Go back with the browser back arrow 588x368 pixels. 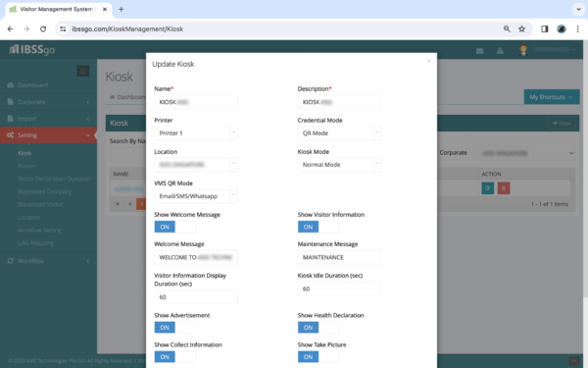click(x=10, y=28)
